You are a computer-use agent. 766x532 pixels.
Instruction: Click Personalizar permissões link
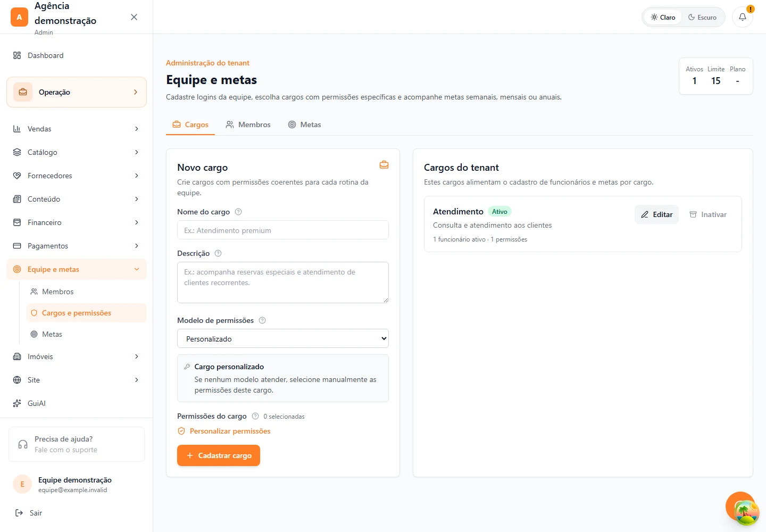click(224, 431)
